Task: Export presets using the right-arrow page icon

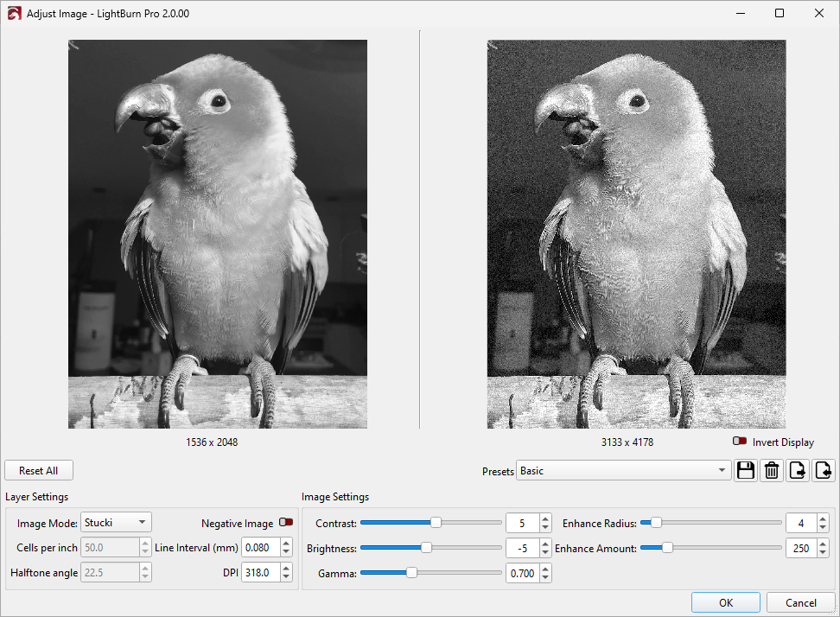Action: 798,471
